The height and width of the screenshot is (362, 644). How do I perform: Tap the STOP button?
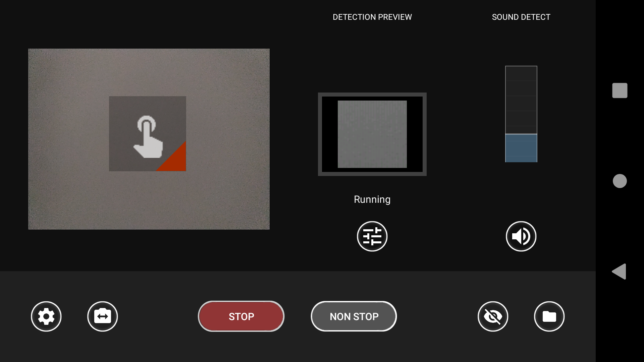[x=241, y=316]
